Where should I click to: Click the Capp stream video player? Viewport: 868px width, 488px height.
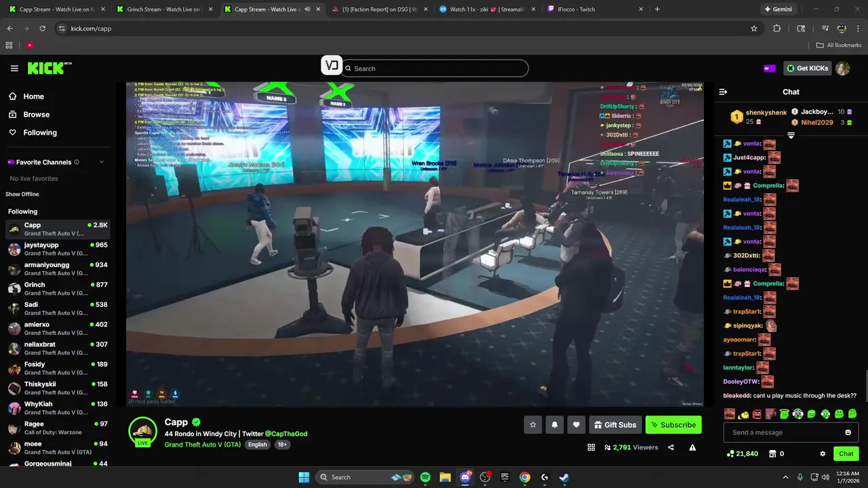coord(415,244)
